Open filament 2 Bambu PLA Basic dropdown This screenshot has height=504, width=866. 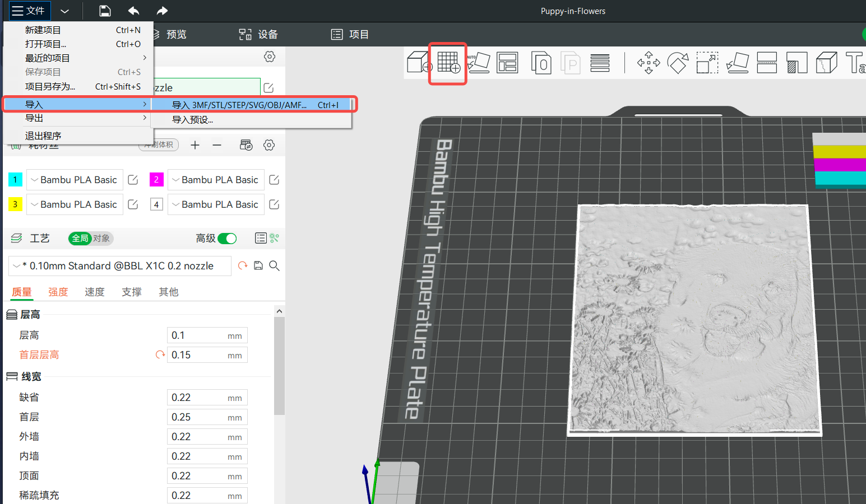pos(215,180)
